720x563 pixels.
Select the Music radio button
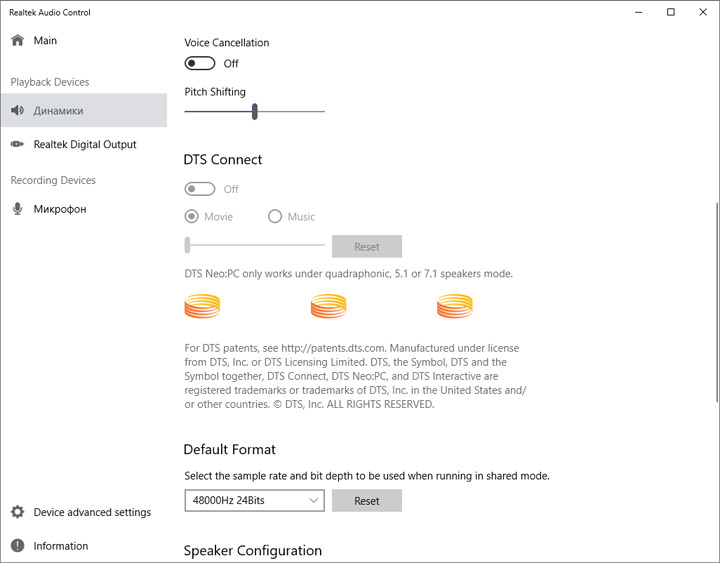pos(275,216)
